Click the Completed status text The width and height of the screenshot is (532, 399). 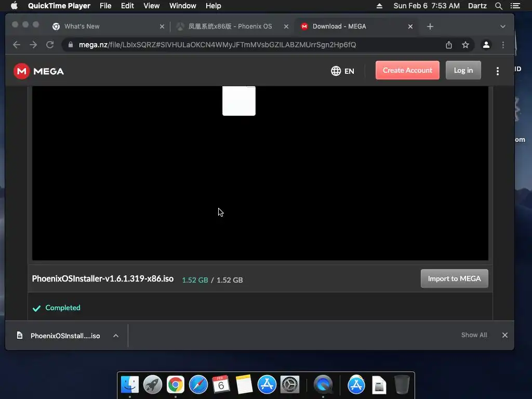(x=63, y=308)
